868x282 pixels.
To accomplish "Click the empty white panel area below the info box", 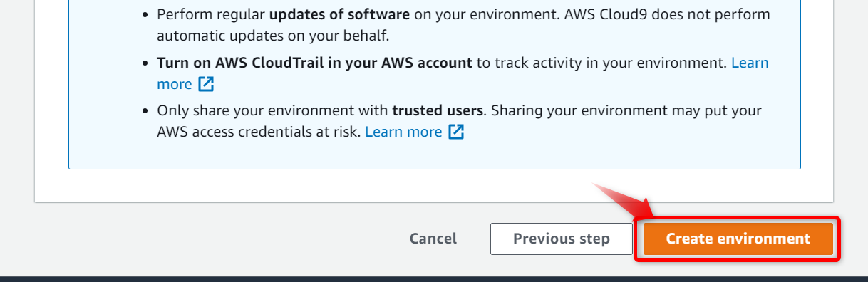I will pyautogui.click(x=434, y=185).
